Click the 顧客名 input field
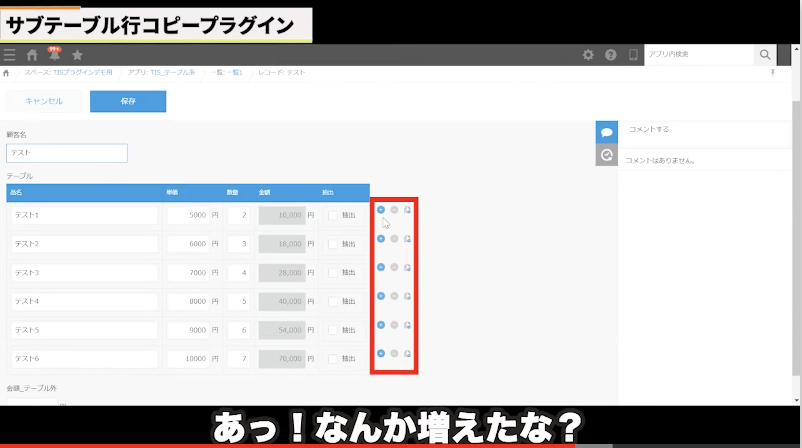 click(66, 153)
